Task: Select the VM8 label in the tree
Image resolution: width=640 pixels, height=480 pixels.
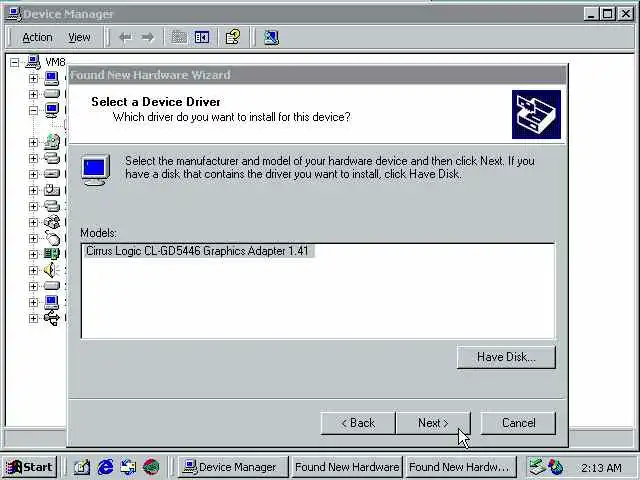Action: point(56,62)
